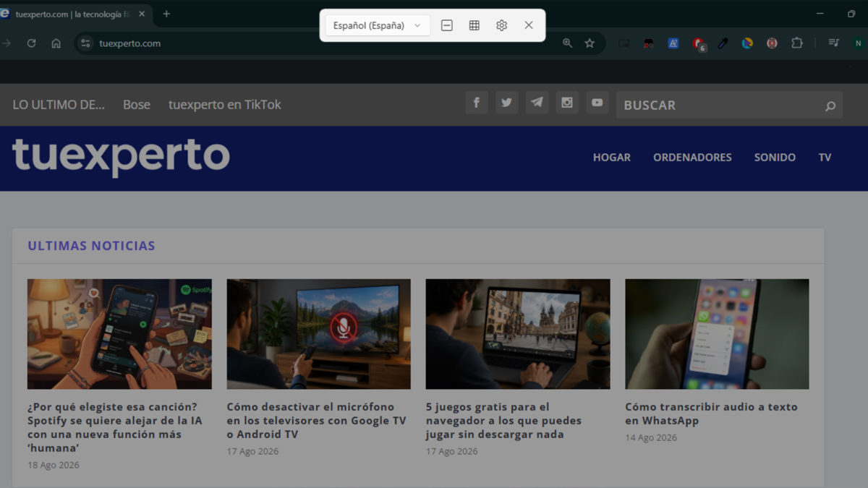Open the media control music icon

tap(834, 43)
